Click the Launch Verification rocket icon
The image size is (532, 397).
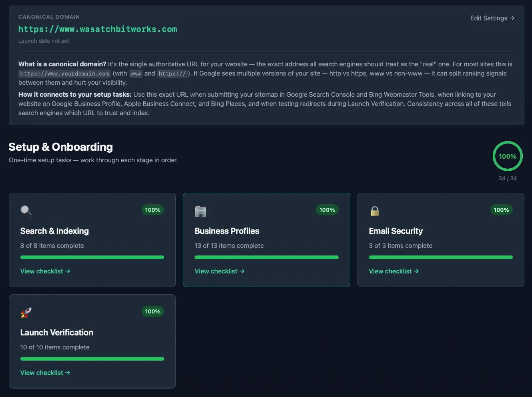(26, 312)
